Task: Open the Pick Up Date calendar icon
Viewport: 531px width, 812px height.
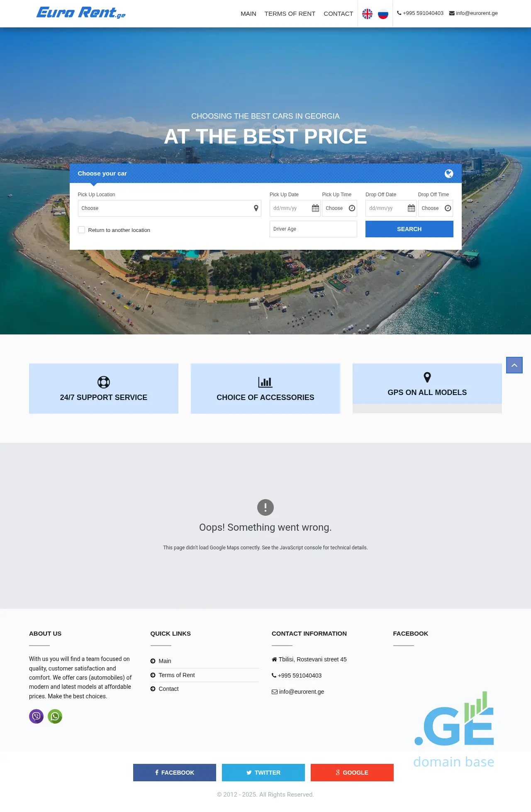Action: pyautogui.click(x=315, y=208)
